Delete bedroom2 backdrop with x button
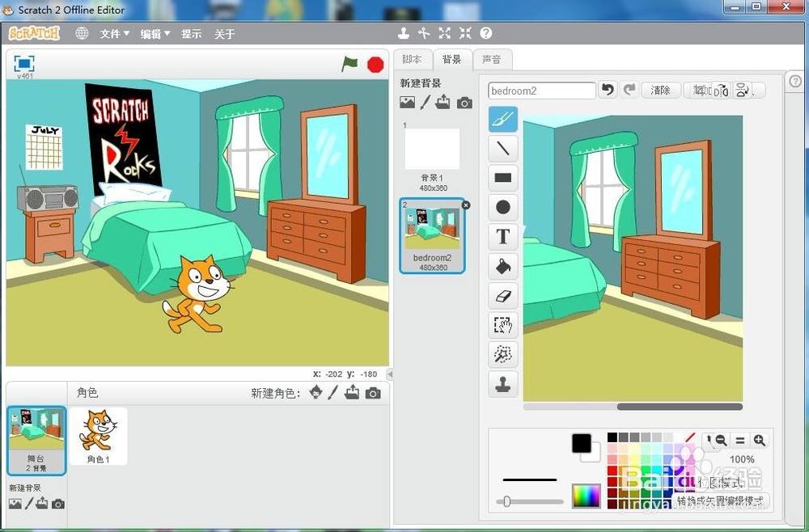The width and height of the screenshot is (809, 532). tap(465, 205)
